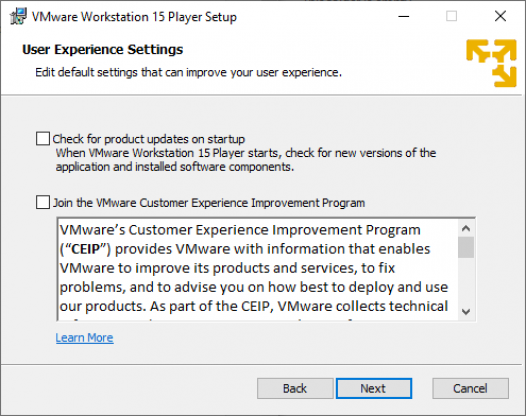Screen dimensions: 526x416
Task: Open the Learn More link
Action: [85, 337]
